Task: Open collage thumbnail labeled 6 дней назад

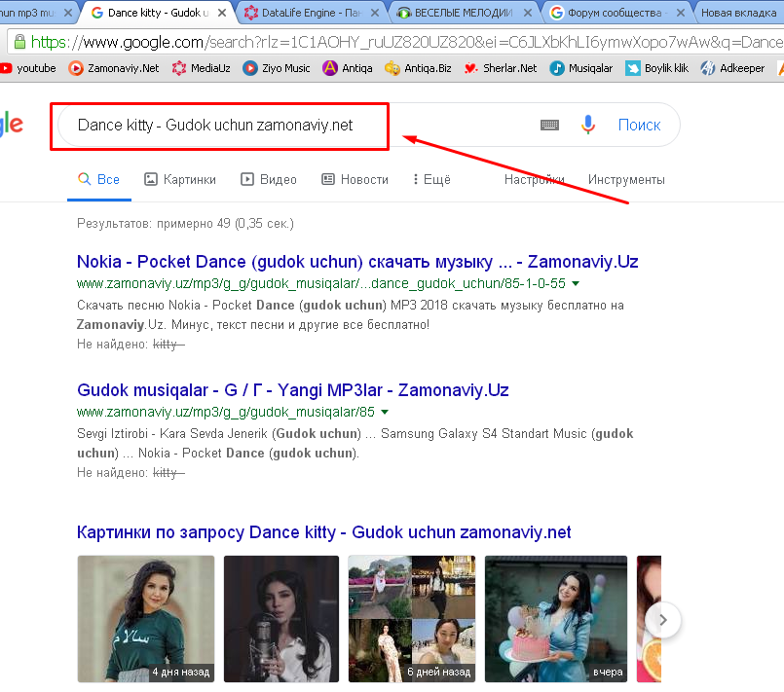Action: pos(412,619)
